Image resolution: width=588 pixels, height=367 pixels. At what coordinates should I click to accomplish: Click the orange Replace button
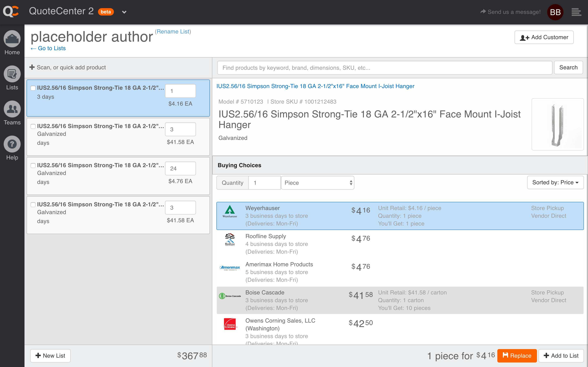click(x=517, y=356)
